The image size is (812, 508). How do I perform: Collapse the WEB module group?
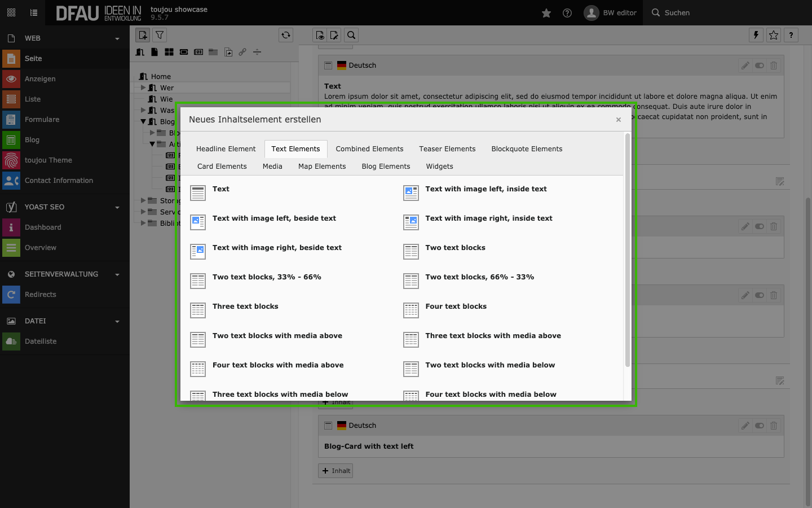(117, 38)
